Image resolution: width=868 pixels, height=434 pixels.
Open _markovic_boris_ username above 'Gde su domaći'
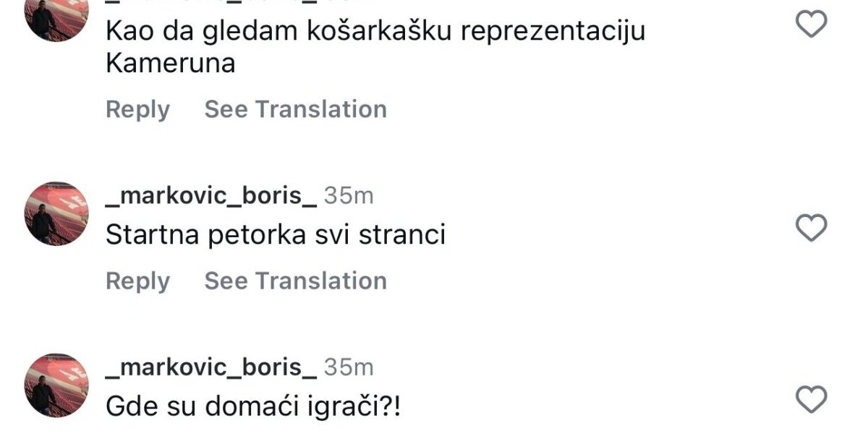[211, 367]
